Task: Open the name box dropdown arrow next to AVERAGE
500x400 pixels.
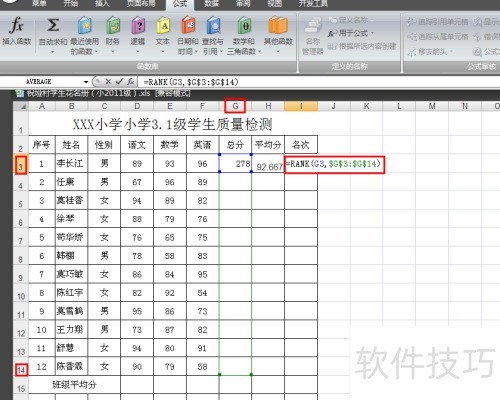Action: point(86,82)
